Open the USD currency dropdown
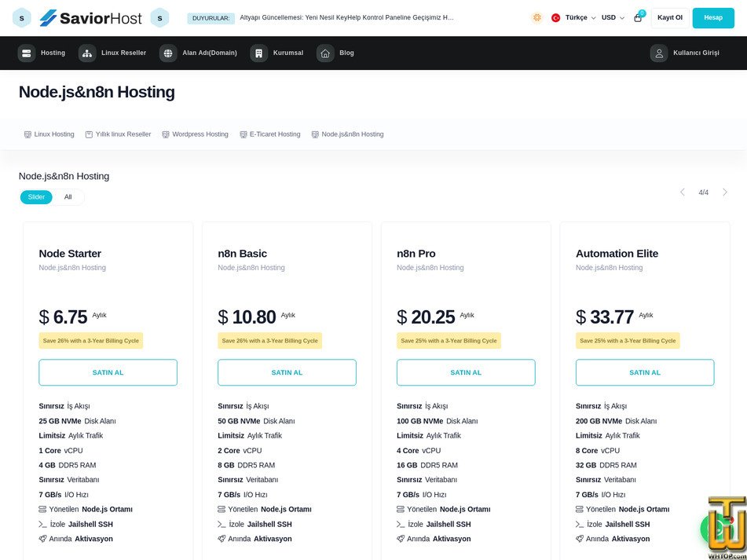 tap(613, 17)
